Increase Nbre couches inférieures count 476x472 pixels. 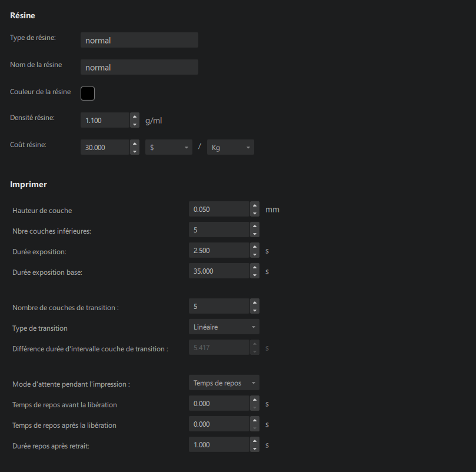[255, 226]
